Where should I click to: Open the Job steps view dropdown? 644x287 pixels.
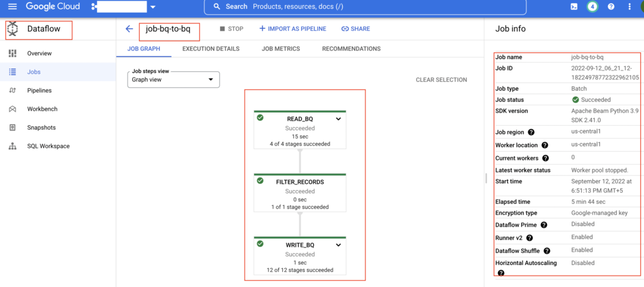click(174, 80)
